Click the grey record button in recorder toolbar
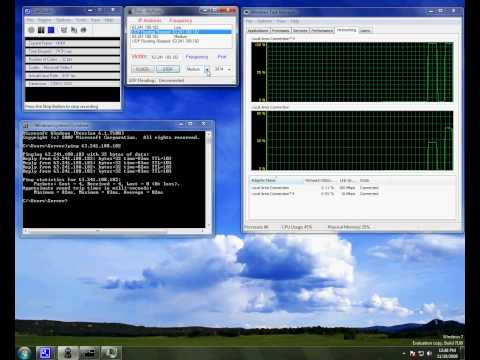This screenshot has height=360, width=480. pyautogui.click(x=31, y=30)
